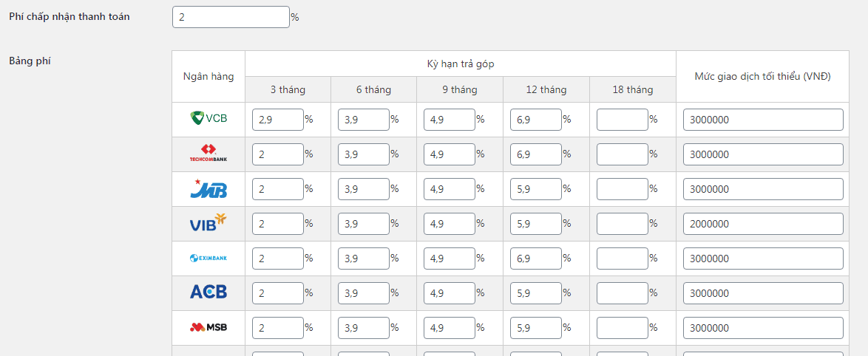Viewport: 868px width, 356px height.
Task: Edit MSB 12 tháng fee field
Action: (x=536, y=328)
